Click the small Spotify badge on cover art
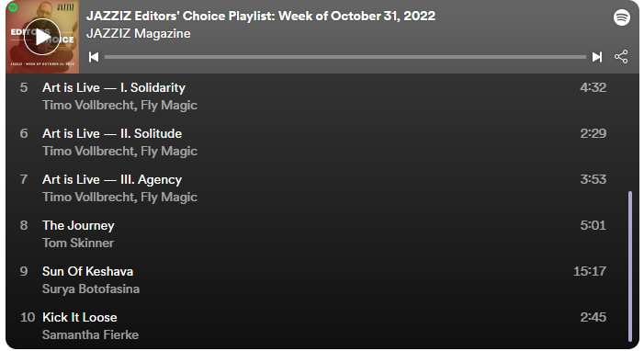644x351 pixels. (13, 6)
